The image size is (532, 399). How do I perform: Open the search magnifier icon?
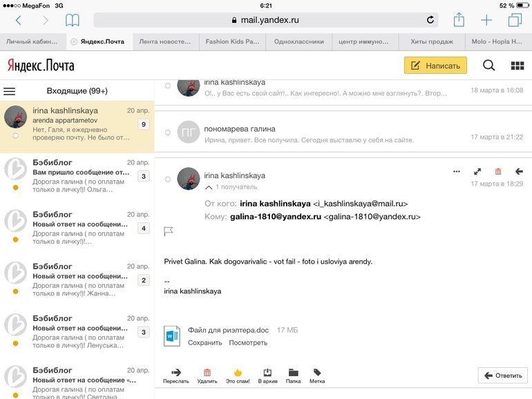click(488, 66)
